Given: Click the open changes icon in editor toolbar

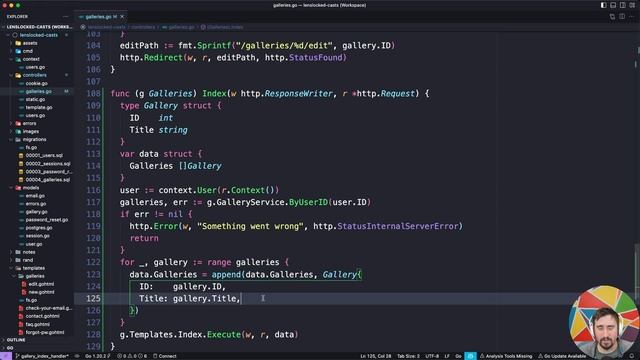Looking at the screenshot, I should tap(612, 17).
